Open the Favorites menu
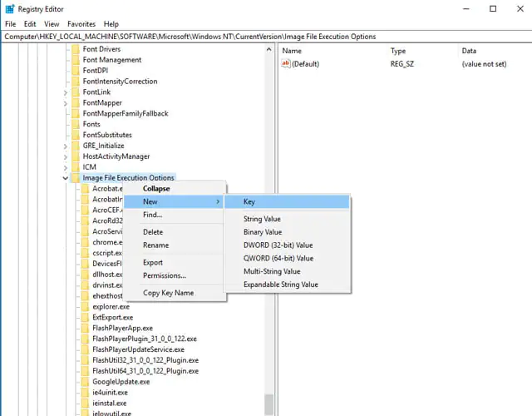The image size is (532, 416). [x=81, y=24]
